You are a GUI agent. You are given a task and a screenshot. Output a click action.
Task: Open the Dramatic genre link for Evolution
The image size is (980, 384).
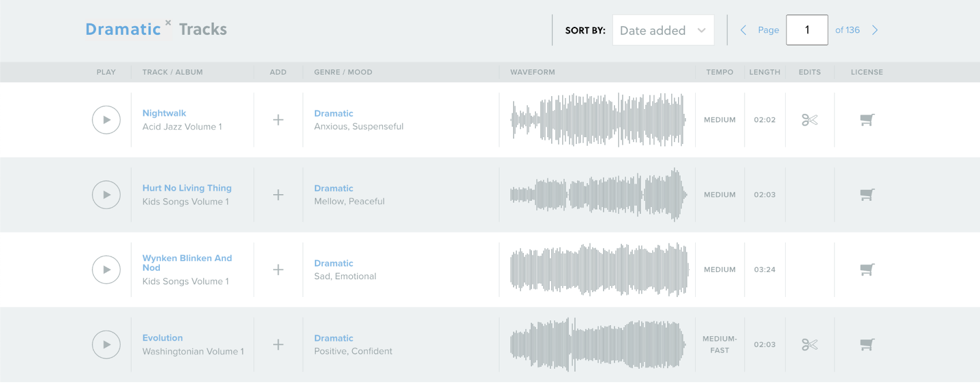click(334, 338)
